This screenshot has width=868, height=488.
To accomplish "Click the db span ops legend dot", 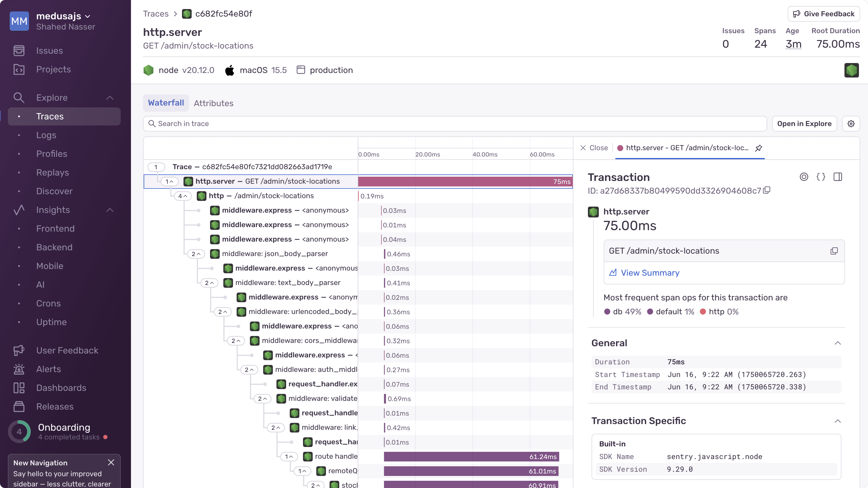I will tap(607, 312).
